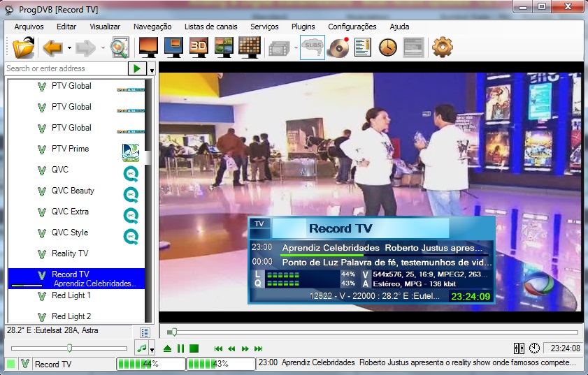Open the Plugins menu
This screenshot has height=375, width=588.
click(x=303, y=27)
